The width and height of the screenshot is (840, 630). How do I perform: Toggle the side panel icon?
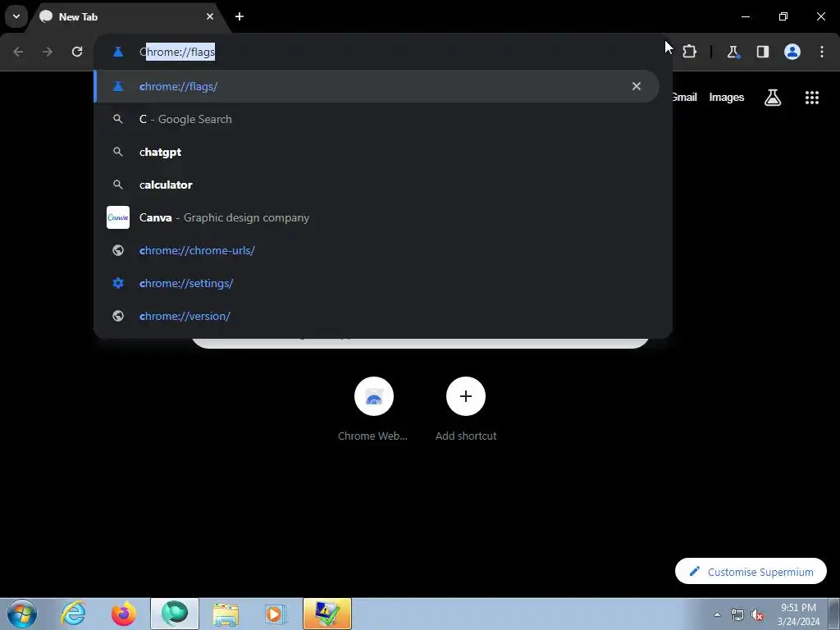click(x=763, y=52)
